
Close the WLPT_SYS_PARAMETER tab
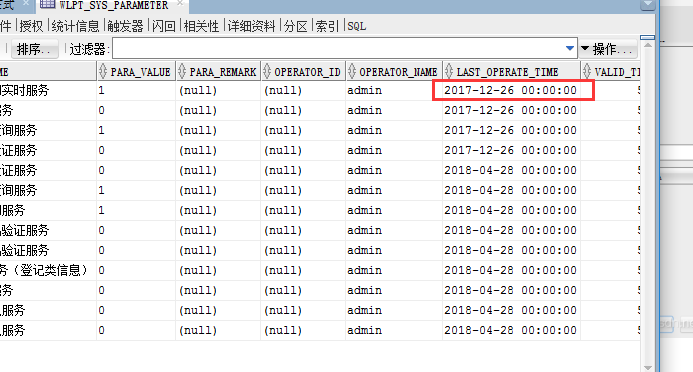point(180,4)
